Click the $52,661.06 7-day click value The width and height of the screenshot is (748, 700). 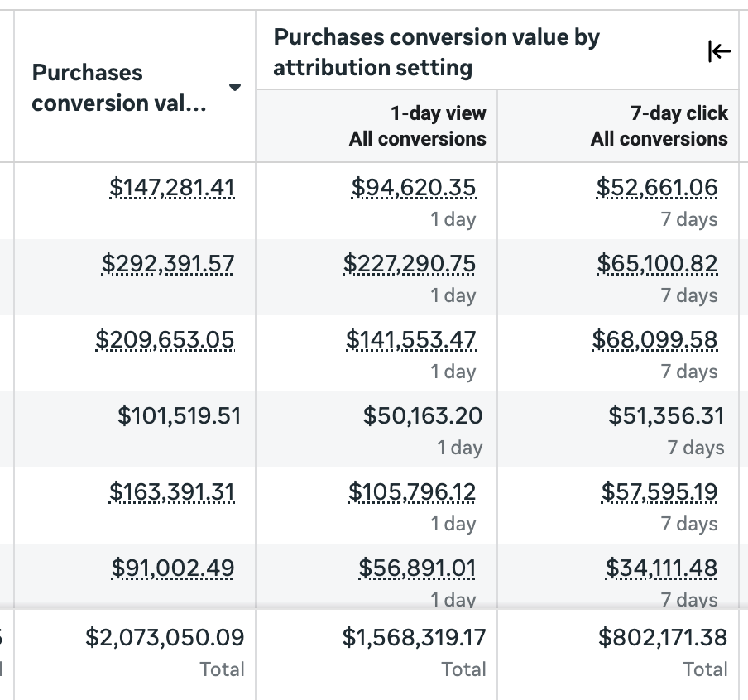pyautogui.click(x=657, y=189)
